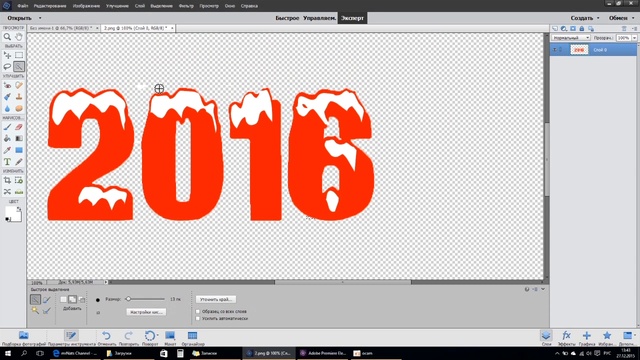
Task: Open the Слой menu
Action: pyautogui.click(x=140, y=6)
